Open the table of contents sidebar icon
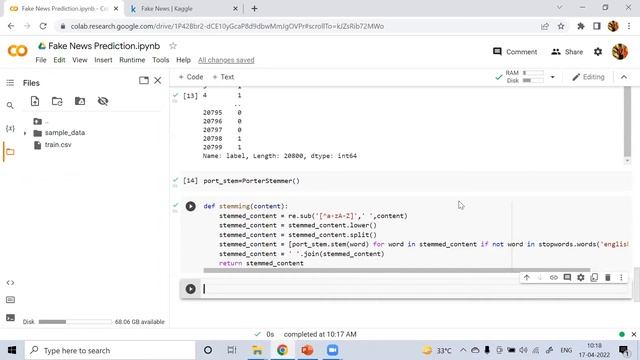640x360 pixels. click(10, 83)
